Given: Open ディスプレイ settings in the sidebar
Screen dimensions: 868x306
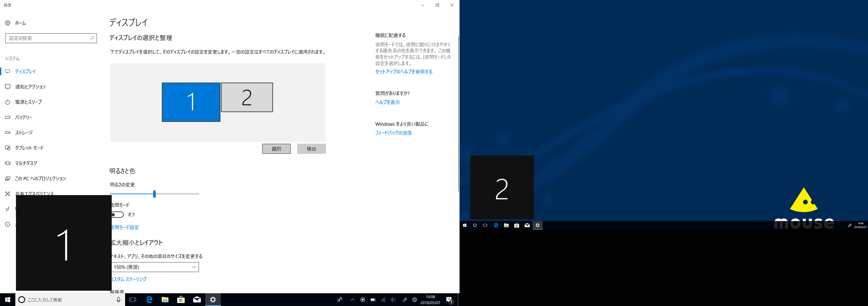Looking at the screenshot, I should tap(25, 71).
